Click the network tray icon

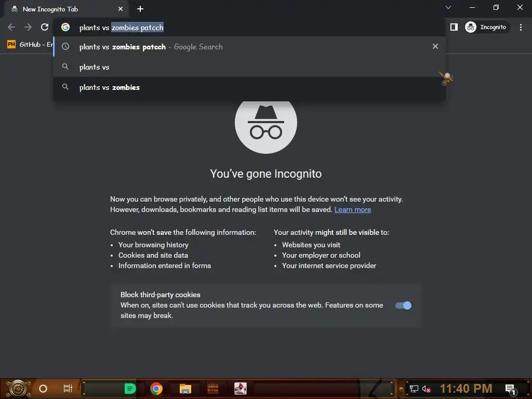point(414,389)
